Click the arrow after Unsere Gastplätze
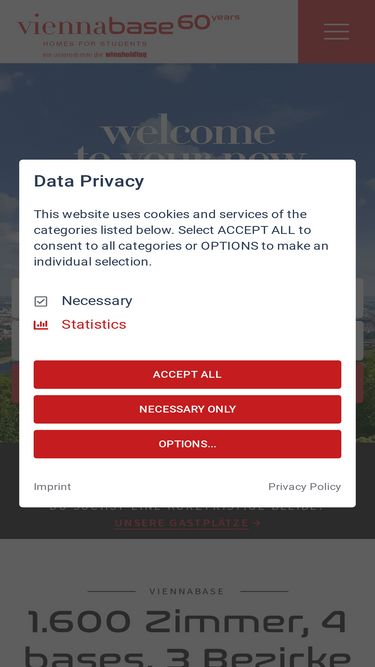Viewport: 375px width, 667px height. (256, 523)
